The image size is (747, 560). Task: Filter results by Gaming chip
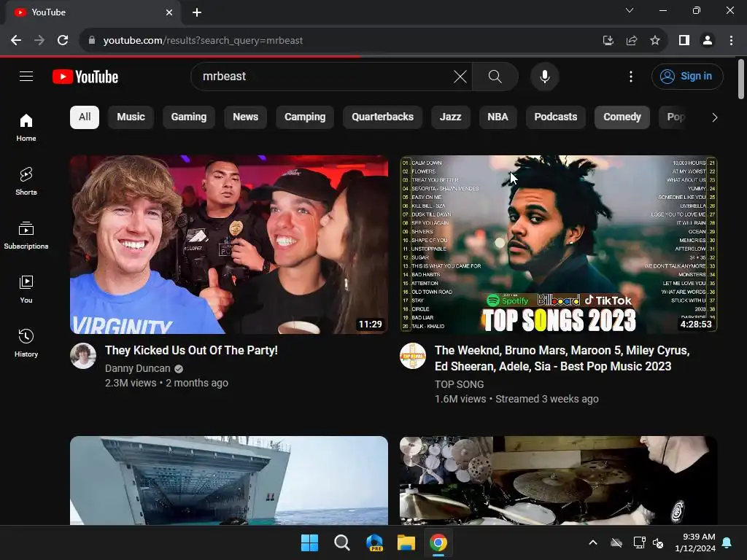pyautogui.click(x=189, y=117)
